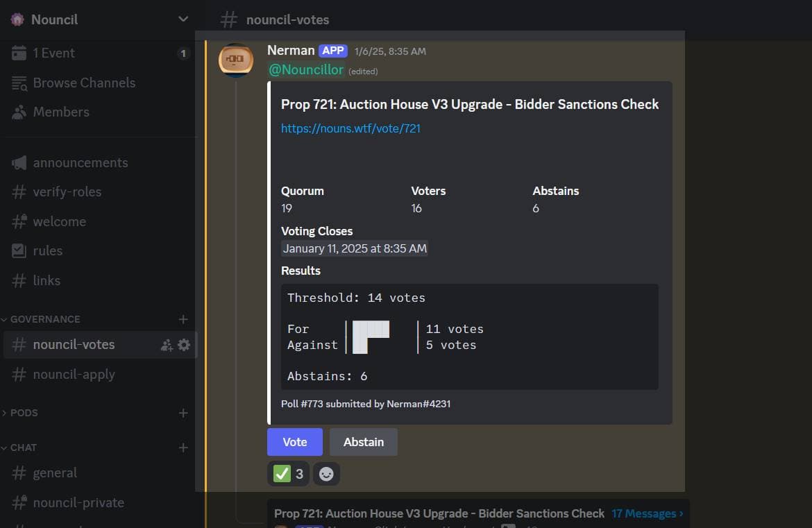This screenshot has height=528, width=812.
Task: Expand the PODS category
Action: point(24,413)
